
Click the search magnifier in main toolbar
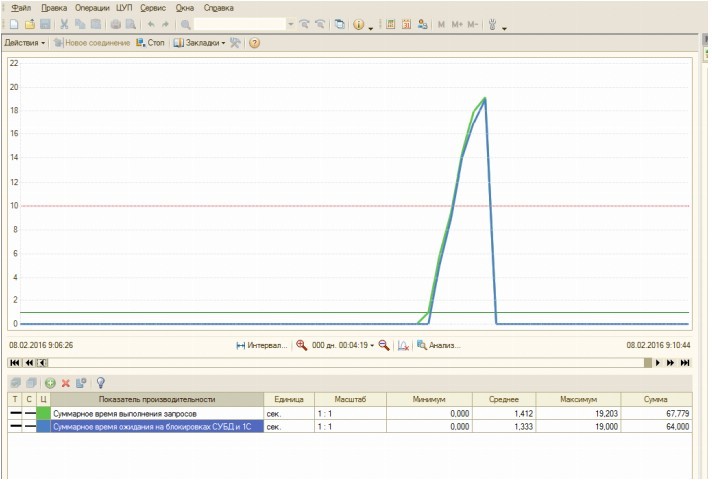pos(185,25)
